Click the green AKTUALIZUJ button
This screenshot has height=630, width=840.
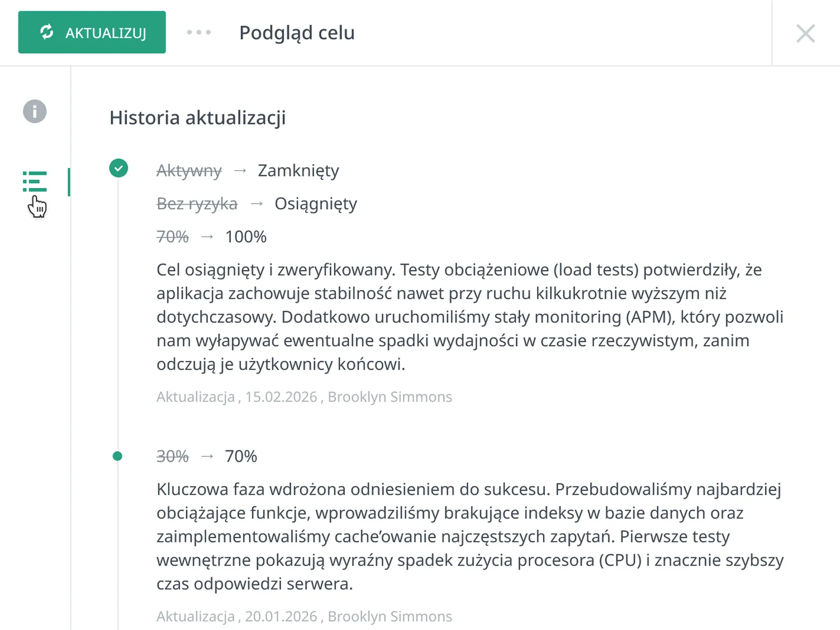pyautogui.click(x=92, y=32)
